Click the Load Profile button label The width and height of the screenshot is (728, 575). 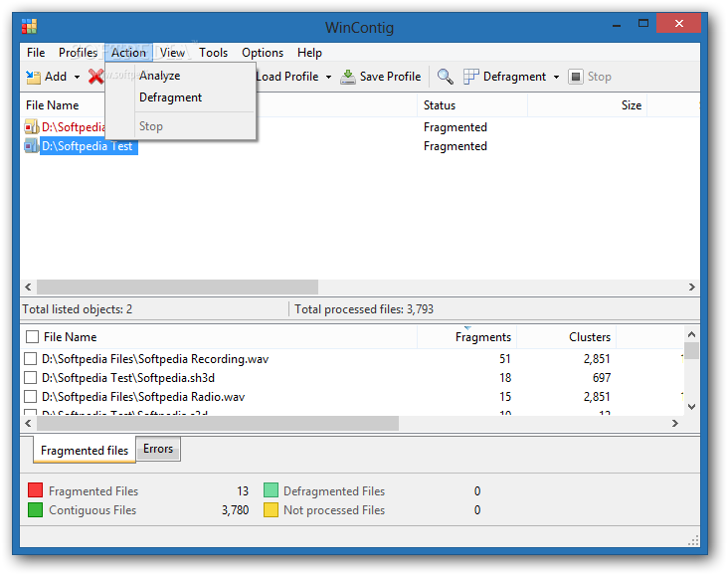tap(287, 77)
